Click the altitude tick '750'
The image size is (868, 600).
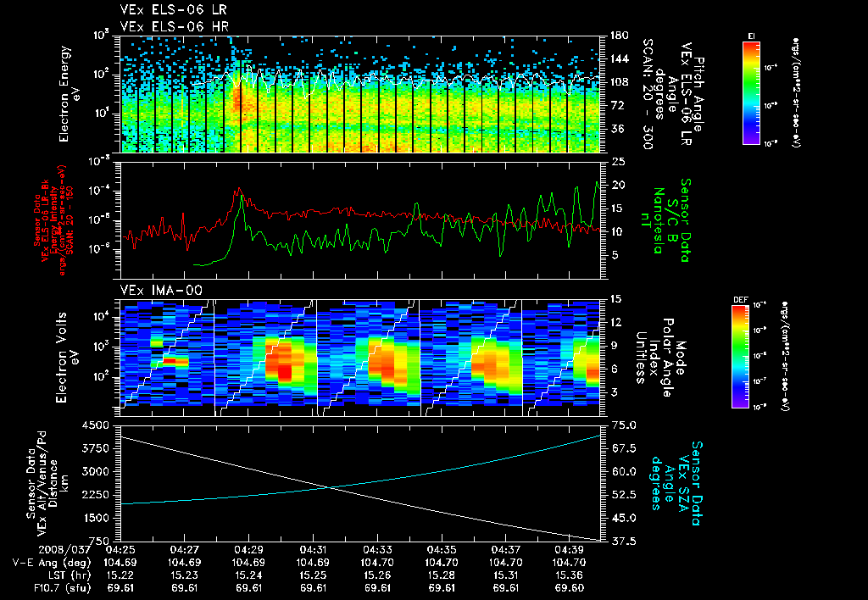(98, 541)
